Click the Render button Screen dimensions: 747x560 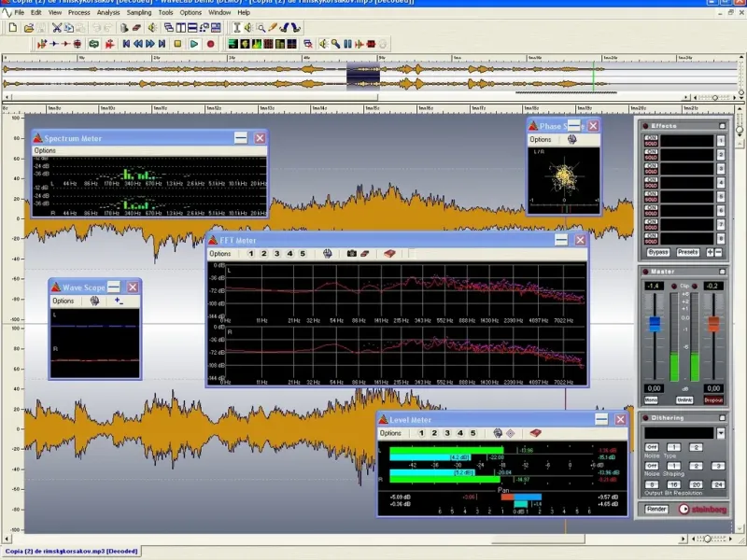(x=656, y=509)
